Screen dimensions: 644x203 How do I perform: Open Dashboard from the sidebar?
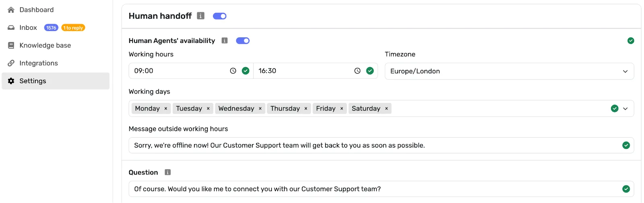[x=36, y=10]
